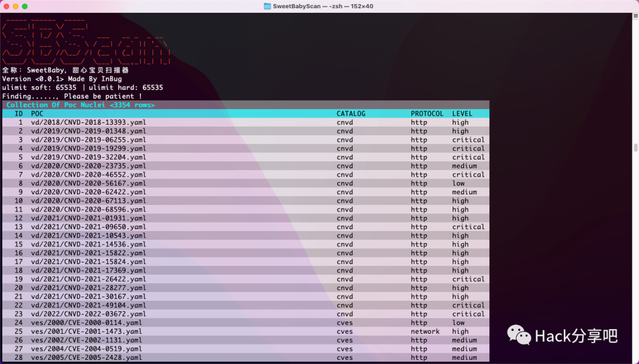Select 'vd/2019/CNVD-2019-01348.yaml' text
Screen dimensions: 639x364
[x=88, y=131]
